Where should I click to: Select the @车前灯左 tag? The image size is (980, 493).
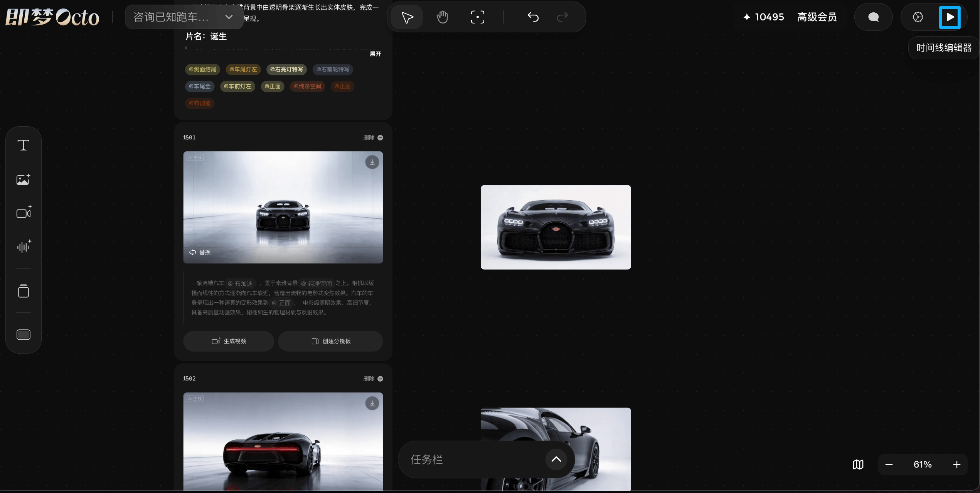(x=237, y=86)
